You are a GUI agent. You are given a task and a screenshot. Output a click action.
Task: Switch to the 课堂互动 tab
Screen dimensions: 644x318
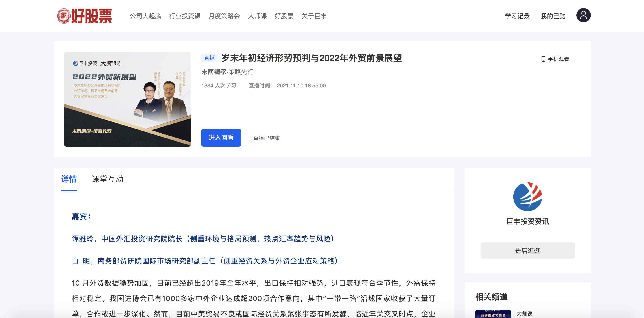coord(107,179)
